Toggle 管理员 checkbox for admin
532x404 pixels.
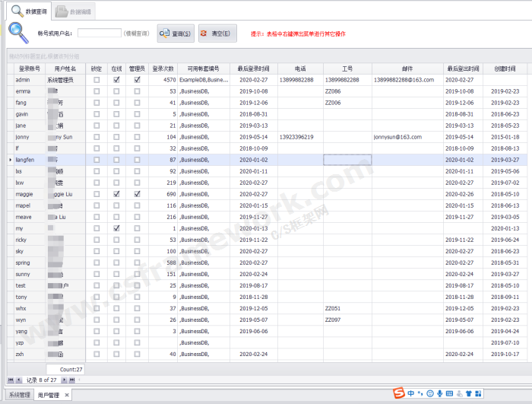point(137,80)
